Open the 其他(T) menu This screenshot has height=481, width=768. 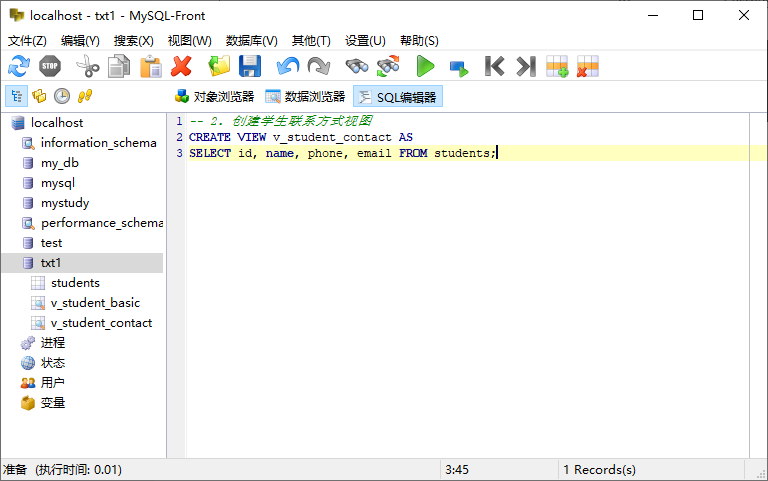point(311,41)
